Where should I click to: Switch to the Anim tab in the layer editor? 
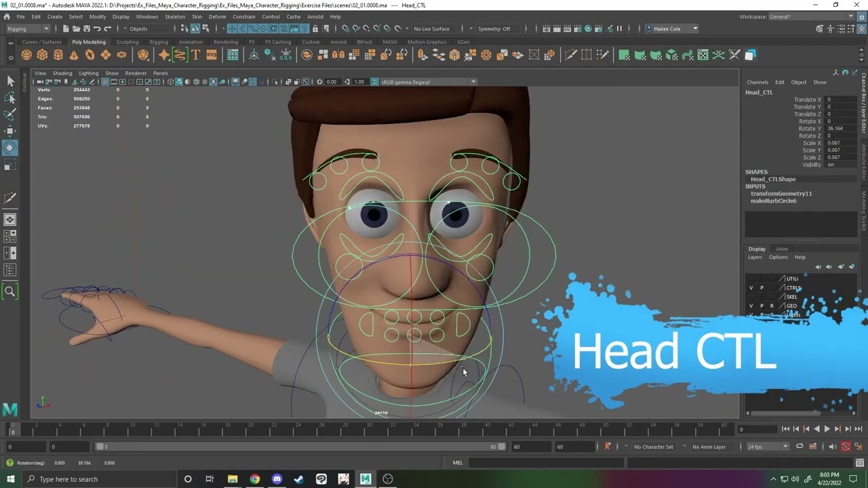781,248
